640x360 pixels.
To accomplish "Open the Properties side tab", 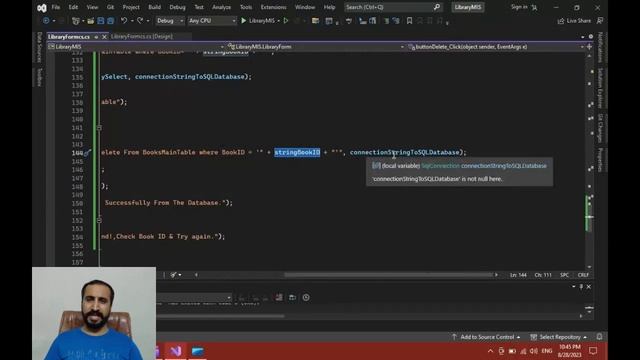I will pyautogui.click(x=600, y=160).
